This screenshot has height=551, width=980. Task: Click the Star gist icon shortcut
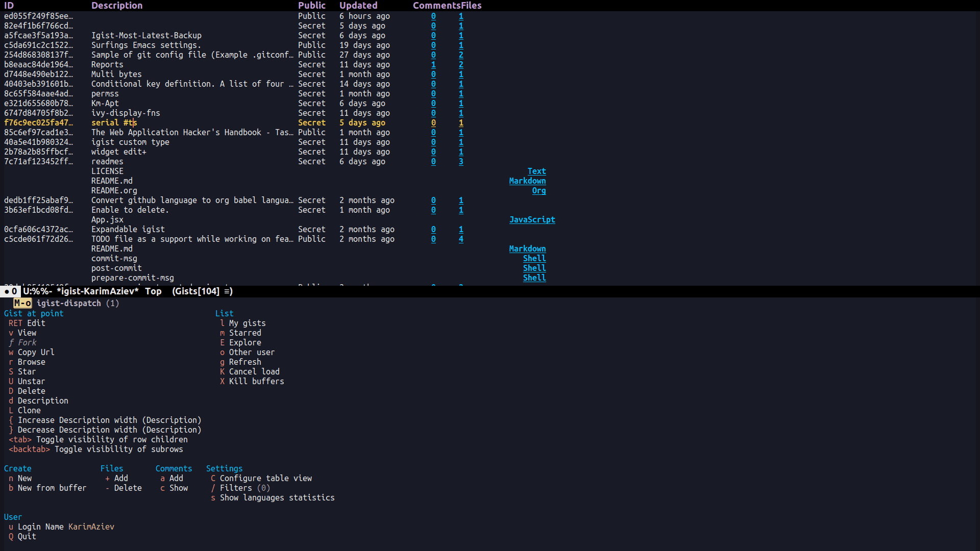coord(10,371)
